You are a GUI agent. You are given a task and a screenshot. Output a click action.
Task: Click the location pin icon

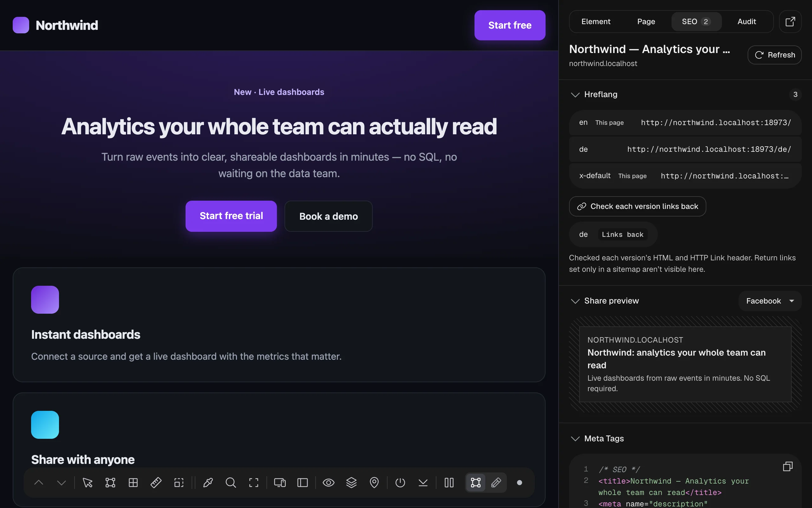tap(374, 483)
